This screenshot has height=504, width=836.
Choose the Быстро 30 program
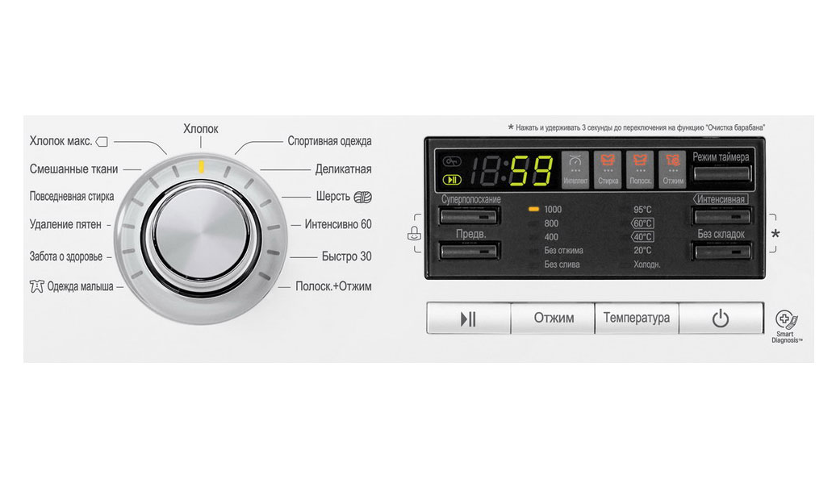click(346, 256)
